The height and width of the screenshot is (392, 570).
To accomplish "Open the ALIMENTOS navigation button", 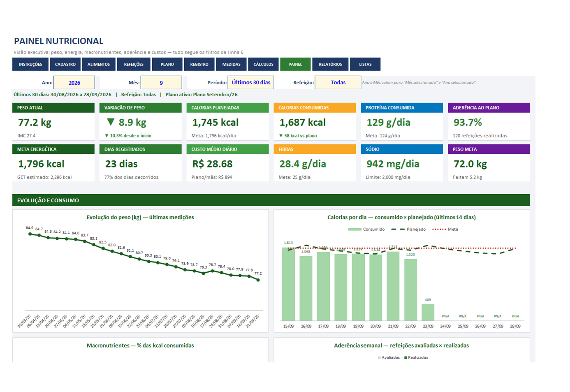I will point(99,64).
